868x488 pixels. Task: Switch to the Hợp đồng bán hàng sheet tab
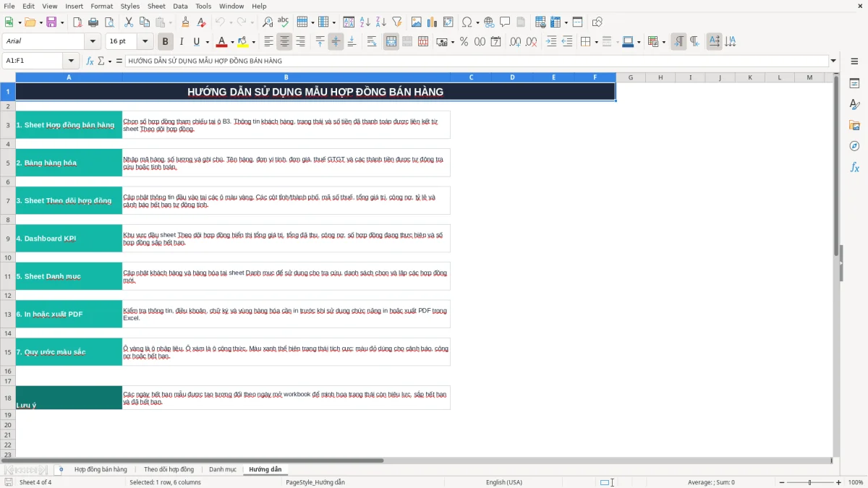point(101,469)
